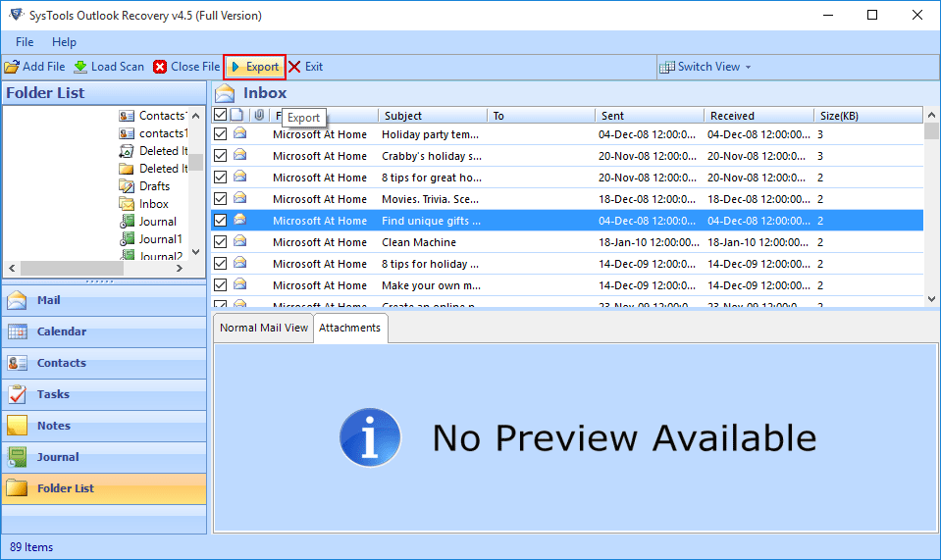This screenshot has width=941, height=560.
Task: Uncheck the Movies. Trivia. email checkbox
Action: [x=220, y=198]
